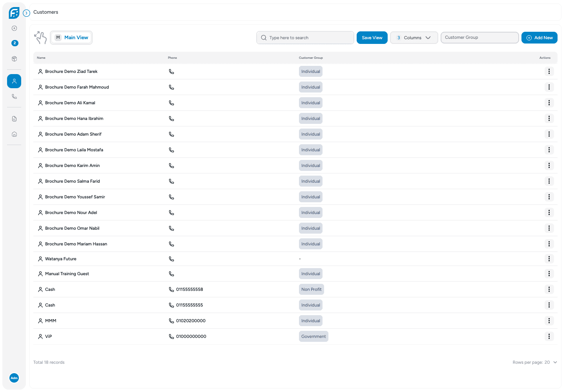565x392 pixels.
Task: Open actions menu for ViP row
Action: coord(549,336)
